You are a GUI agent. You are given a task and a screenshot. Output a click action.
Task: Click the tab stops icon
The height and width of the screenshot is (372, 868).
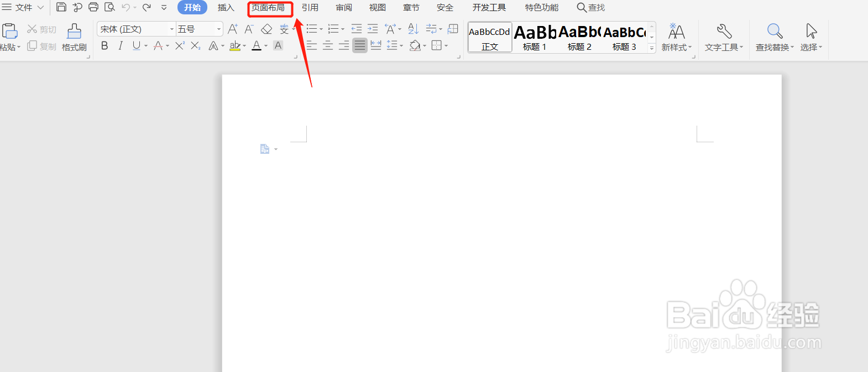[x=453, y=29]
